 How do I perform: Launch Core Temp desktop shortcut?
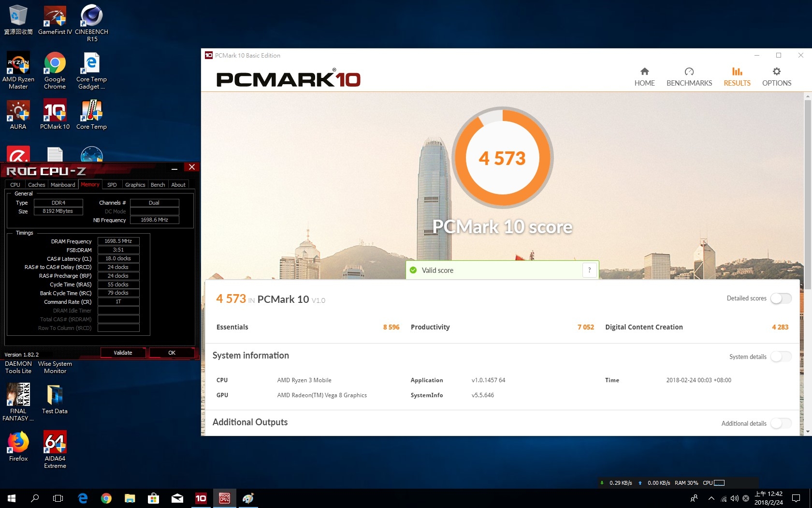92,115
